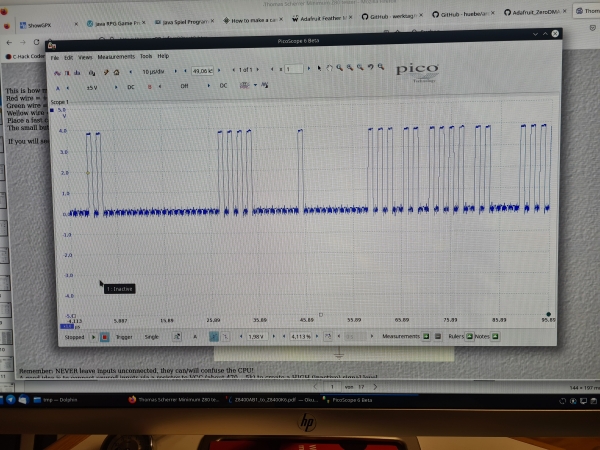
Task: Click the PicoScope window app icon
Action: tap(52, 45)
